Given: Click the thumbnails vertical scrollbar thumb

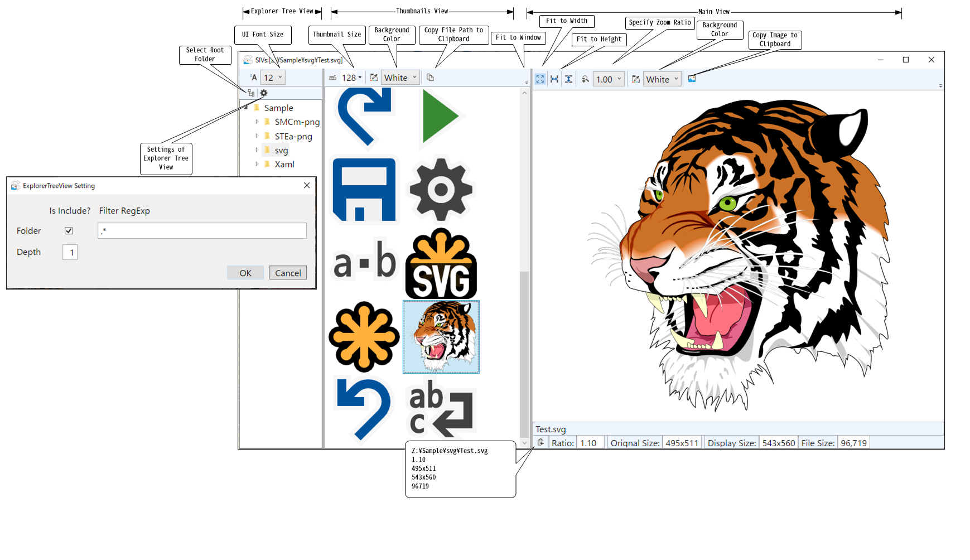Looking at the screenshot, I should (x=524, y=355).
